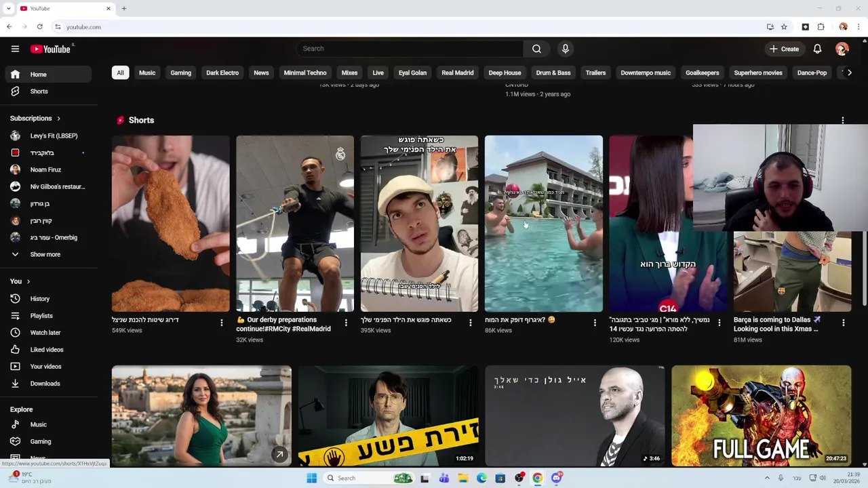868x488 pixels.
Task: Select the Superhero movies filter chip
Action: 758,73
